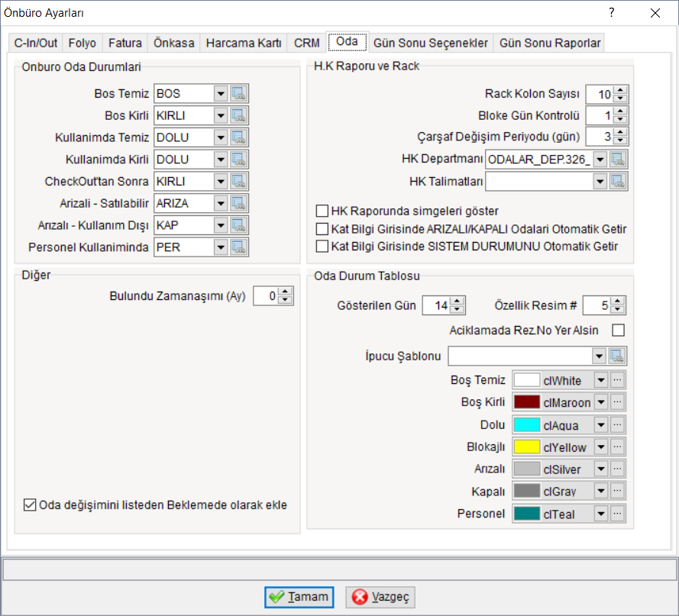Open lookup icon beside HK Departmanı
Viewport: 679px width, 616px height.
coord(617,160)
